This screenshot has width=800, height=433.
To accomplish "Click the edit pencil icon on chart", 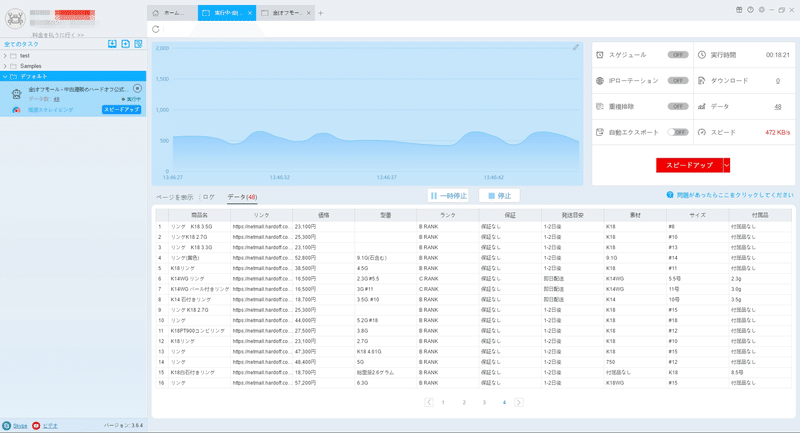I will click(576, 47).
